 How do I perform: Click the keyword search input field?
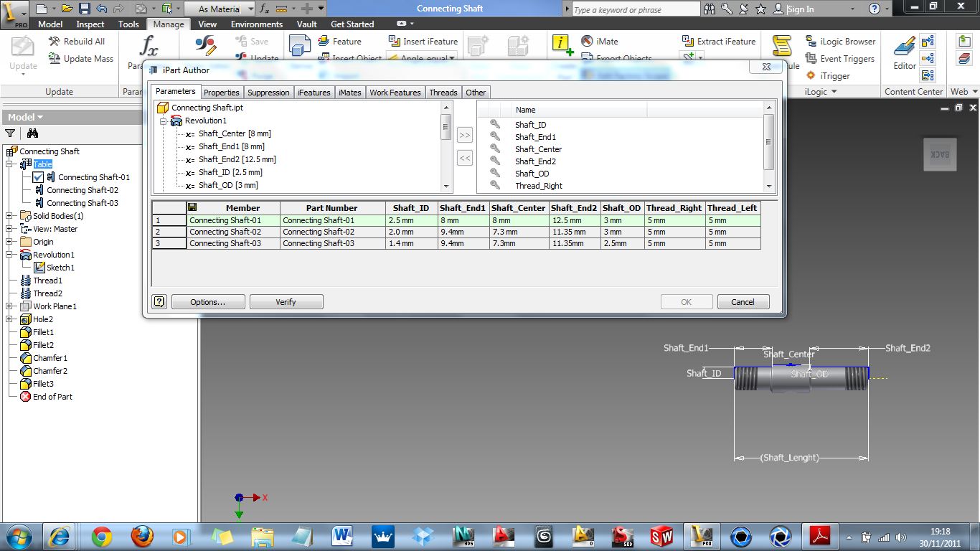pyautogui.click(x=636, y=9)
